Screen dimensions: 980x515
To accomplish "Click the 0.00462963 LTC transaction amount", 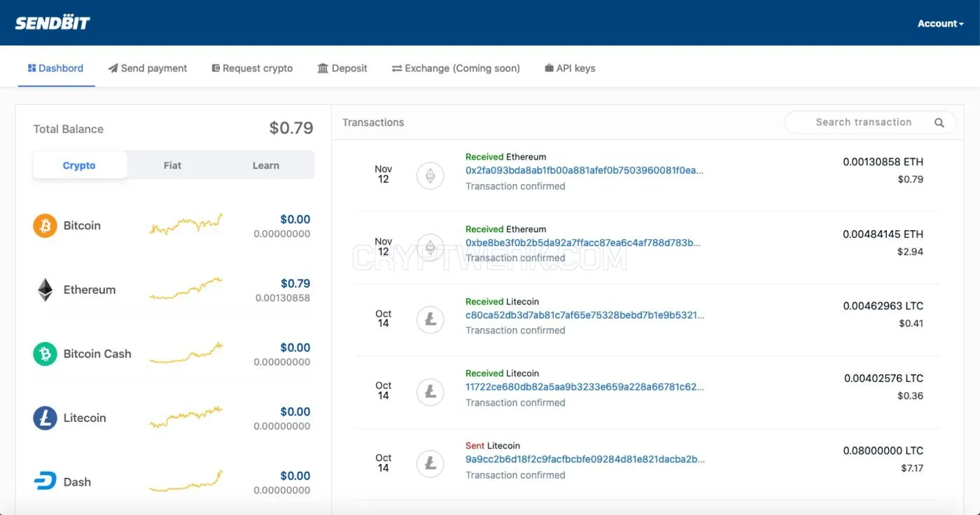I will (x=883, y=306).
